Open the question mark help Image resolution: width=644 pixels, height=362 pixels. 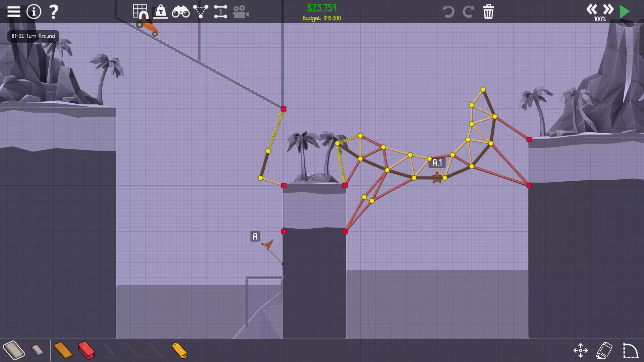point(54,12)
